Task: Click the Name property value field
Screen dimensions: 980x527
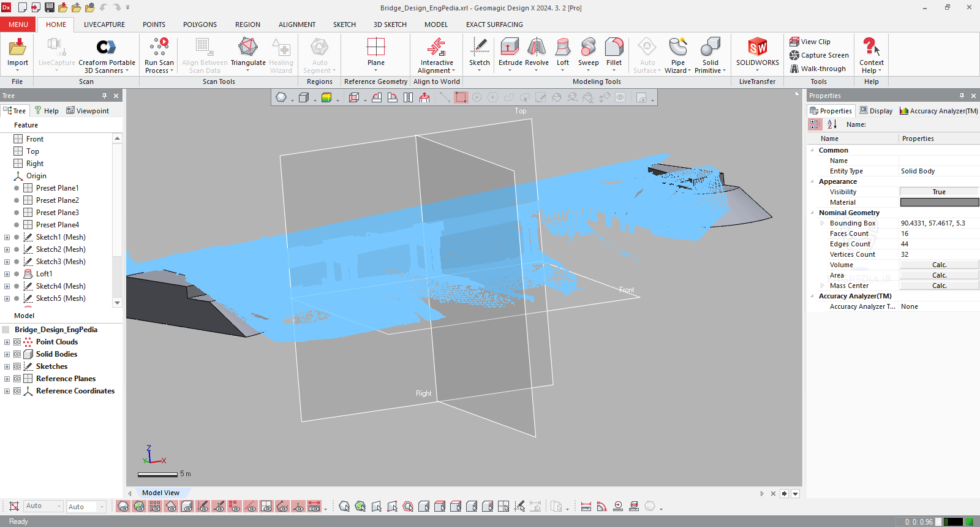Action: 939,161
